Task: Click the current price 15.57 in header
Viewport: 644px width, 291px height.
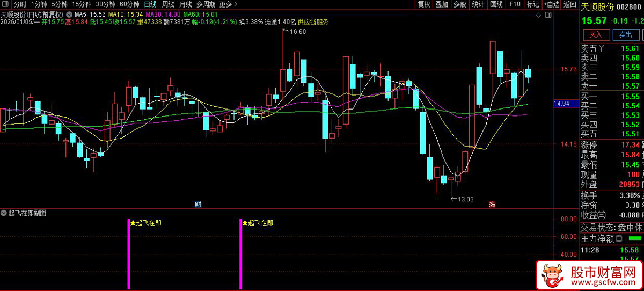Action: (594, 20)
